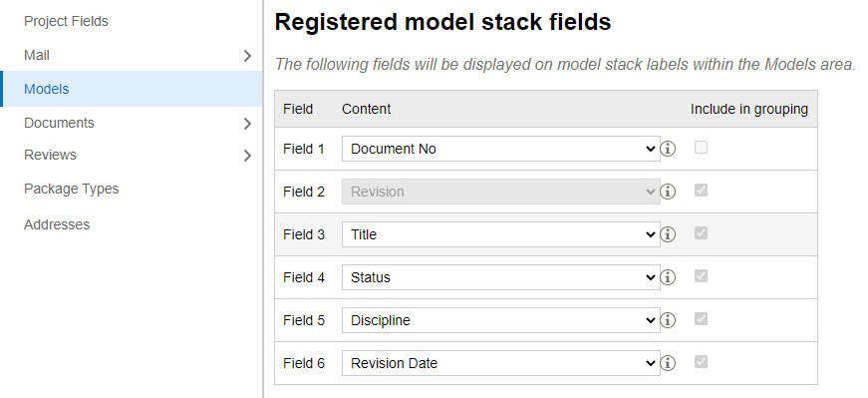868x398 pixels.
Task: Toggle Field 1 include in grouping checkbox
Action: click(x=701, y=148)
